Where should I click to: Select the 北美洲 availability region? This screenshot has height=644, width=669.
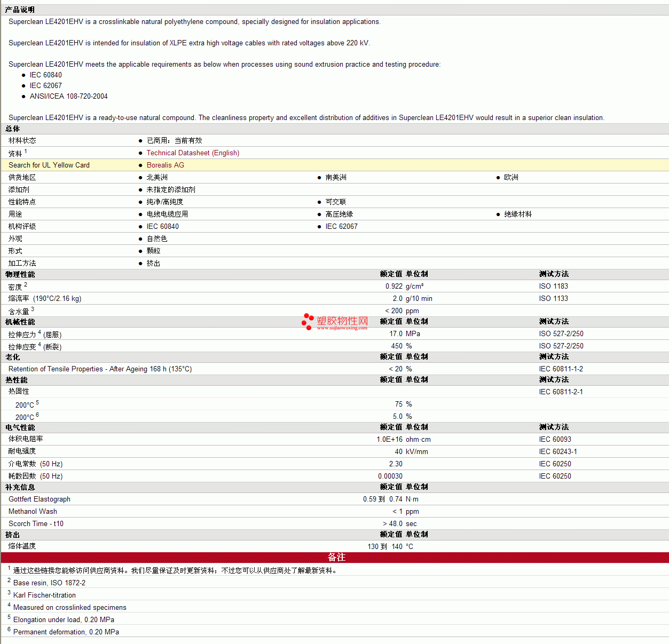click(x=157, y=177)
